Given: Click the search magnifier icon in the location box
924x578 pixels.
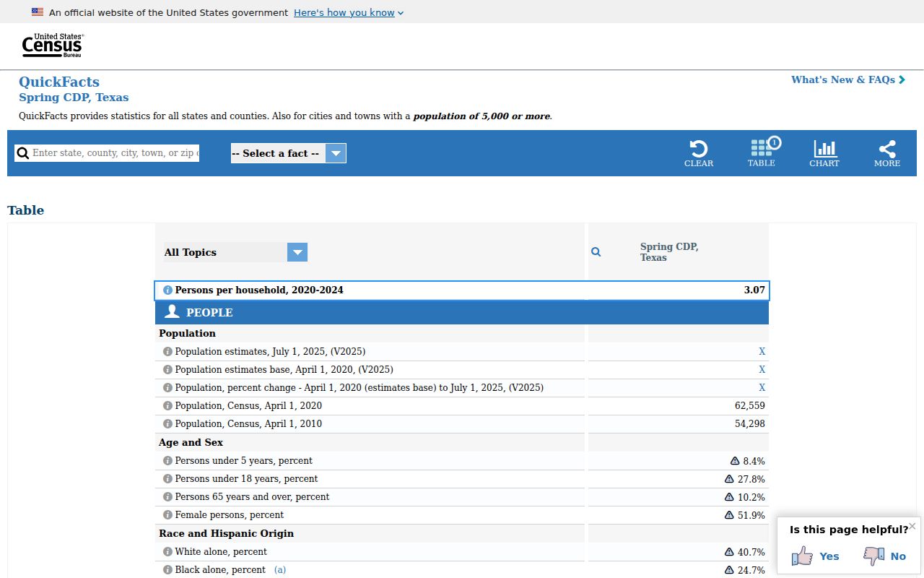Looking at the screenshot, I should (x=23, y=153).
